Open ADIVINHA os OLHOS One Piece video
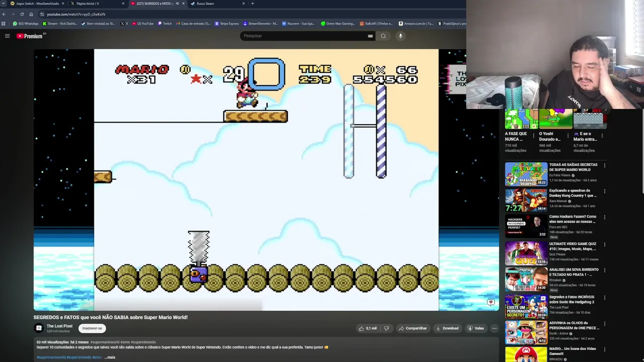 526,333
